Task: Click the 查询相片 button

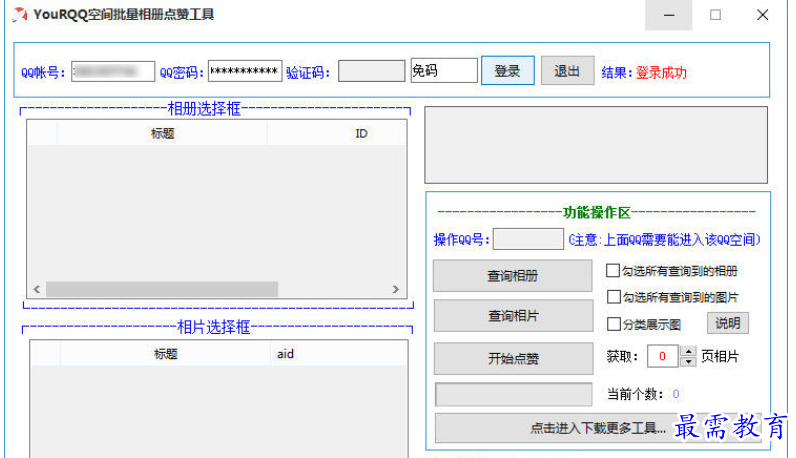Action: 513,316
